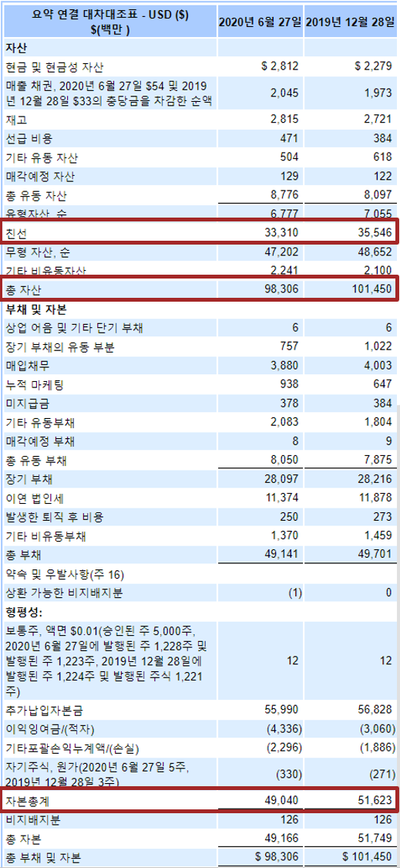Click the 기타 유동 자산 row label
Image resolution: width=400 pixels, height=868 pixels.
point(42,157)
